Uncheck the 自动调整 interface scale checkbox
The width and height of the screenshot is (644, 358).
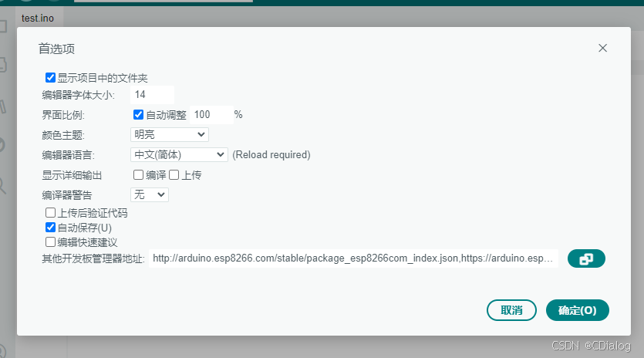point(138,115)
